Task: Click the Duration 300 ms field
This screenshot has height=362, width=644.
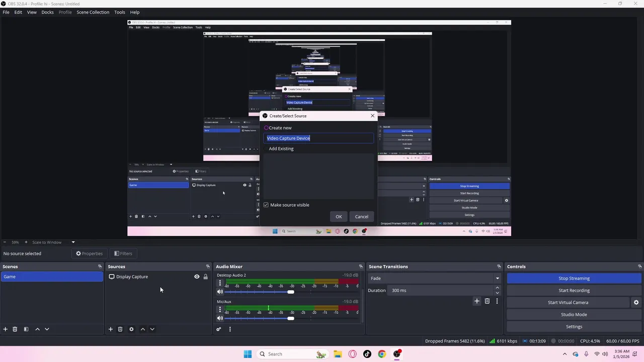Action: 441,290
